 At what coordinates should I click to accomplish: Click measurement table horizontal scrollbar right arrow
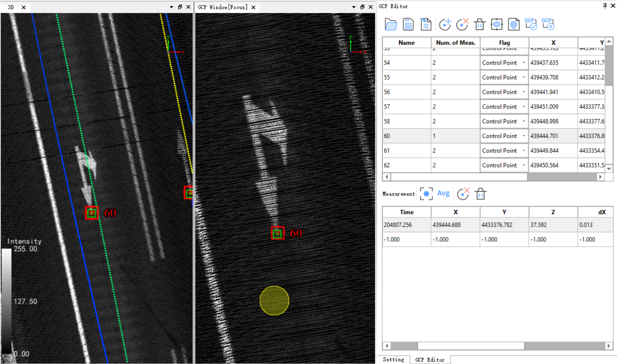609,346
